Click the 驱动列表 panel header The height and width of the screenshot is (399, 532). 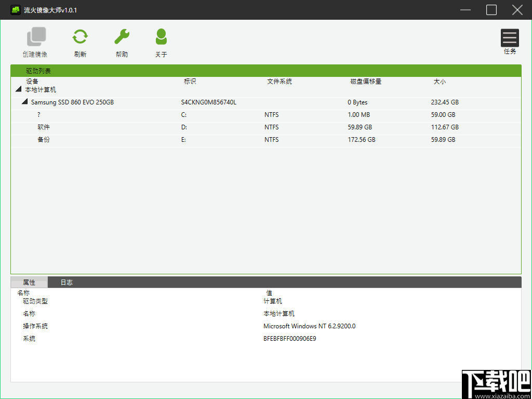(266, 71)
